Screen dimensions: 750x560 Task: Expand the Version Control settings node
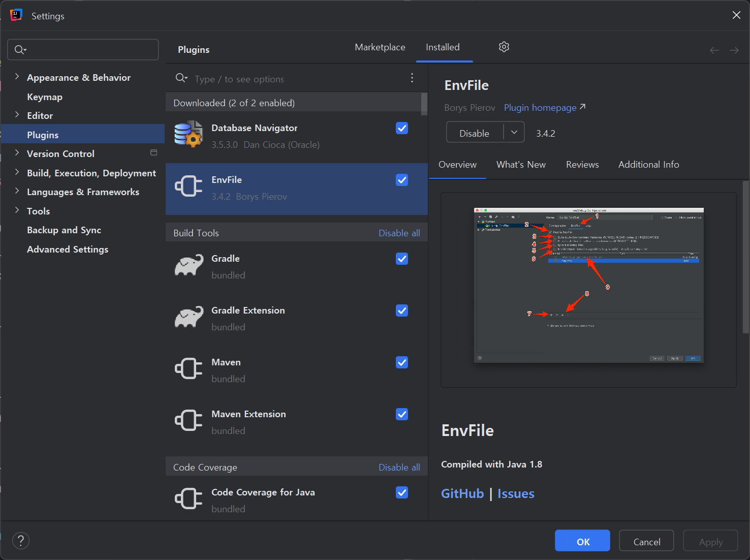coord(17,153)
